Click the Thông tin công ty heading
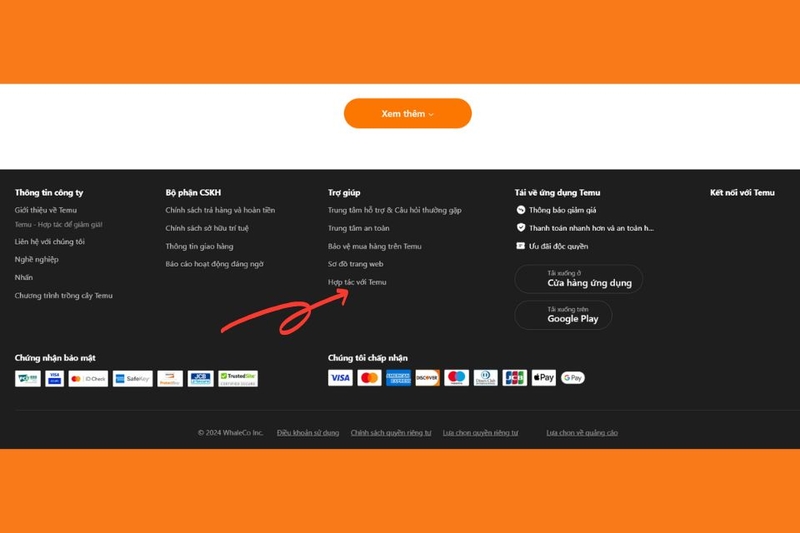 click(49, 193)
